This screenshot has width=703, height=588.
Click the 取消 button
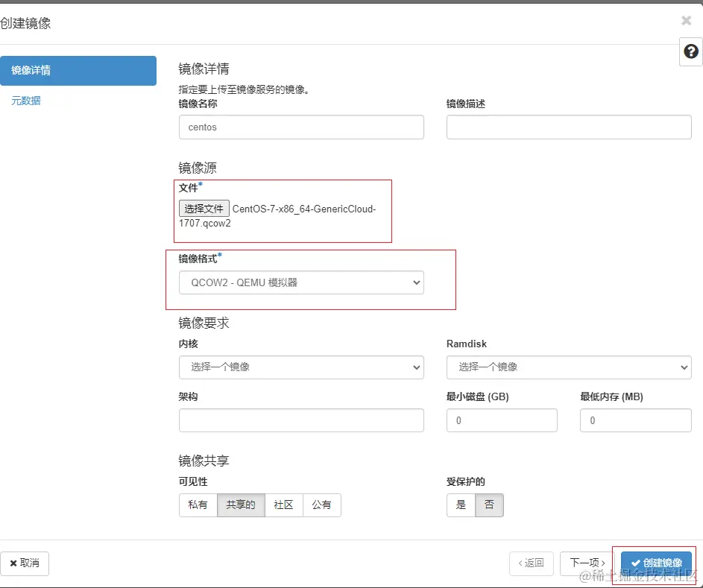click(25, 563)
